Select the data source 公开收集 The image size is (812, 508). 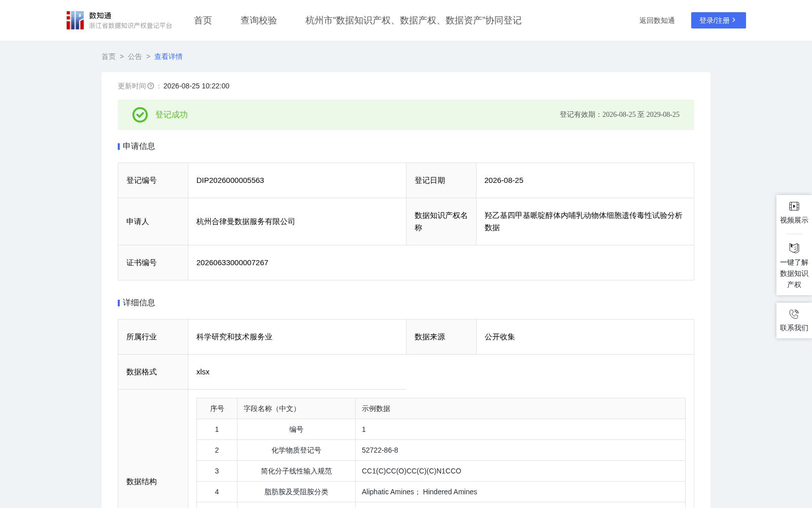point(500,337)
